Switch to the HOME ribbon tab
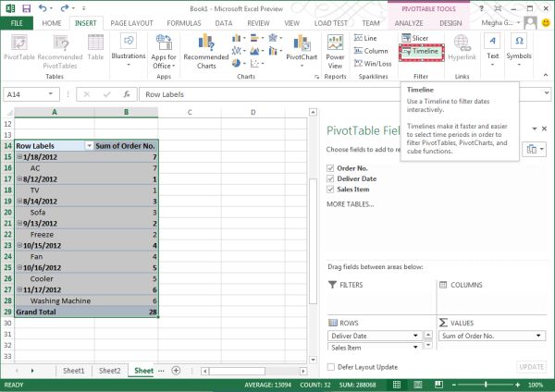Image resolution: width=555 pixels, height=392 pixels. click(52, 23)
